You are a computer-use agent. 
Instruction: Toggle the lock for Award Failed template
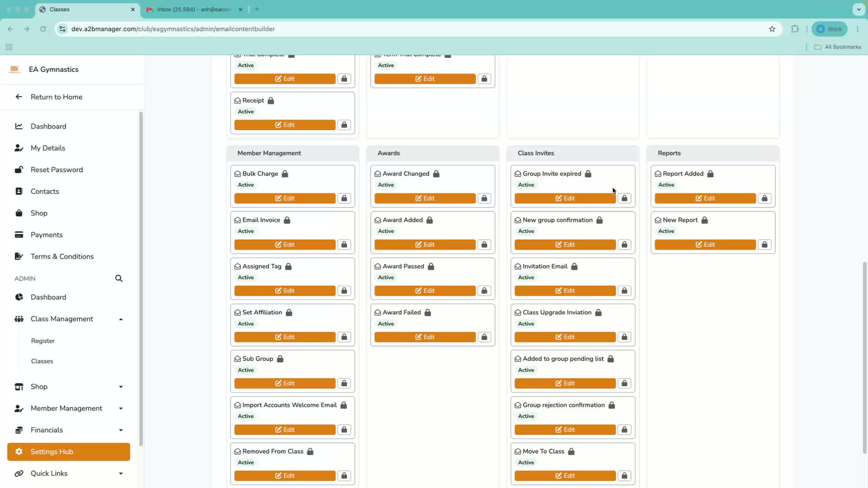click(x=484, y=337)
